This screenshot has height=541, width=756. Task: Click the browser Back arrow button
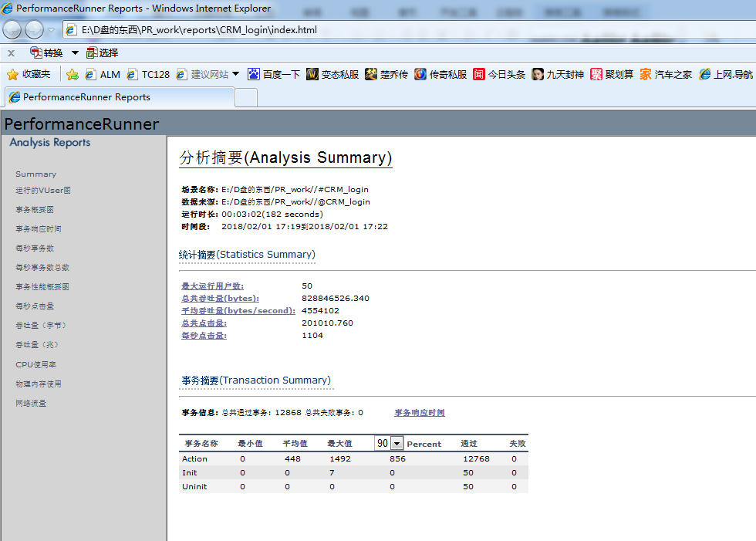pyautogui.click(x=12, y=30)
